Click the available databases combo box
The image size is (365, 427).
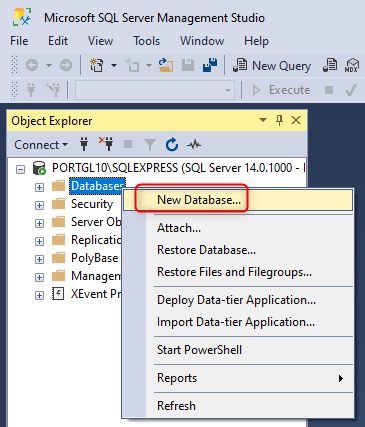click(154, 90)
